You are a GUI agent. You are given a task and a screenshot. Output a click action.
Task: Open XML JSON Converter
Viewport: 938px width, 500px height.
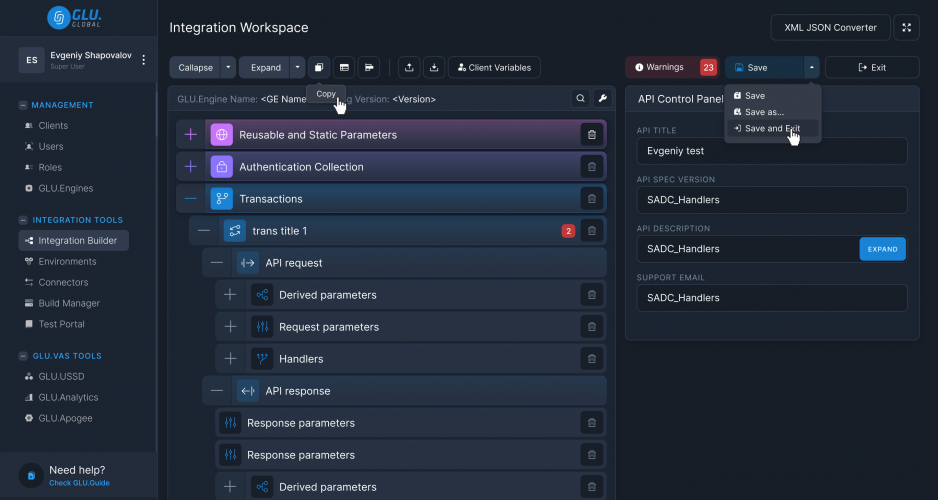click(x=830, y=28)
